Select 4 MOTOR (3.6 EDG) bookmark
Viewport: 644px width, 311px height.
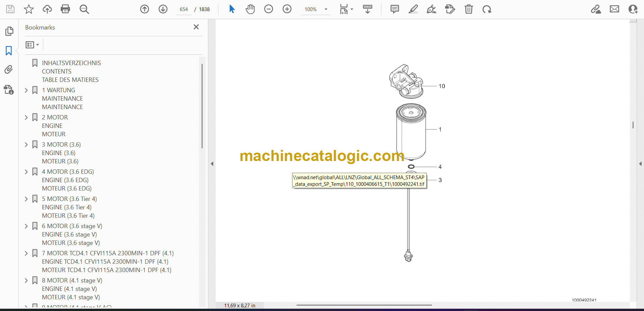pyautogui.click(x=68, y=172)
